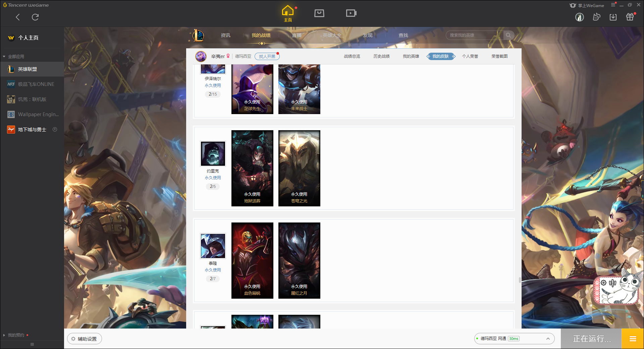Open the yellow menu button beside 正在运行
This screenshot has width=644, height=349.
click(x=633, y=339)
